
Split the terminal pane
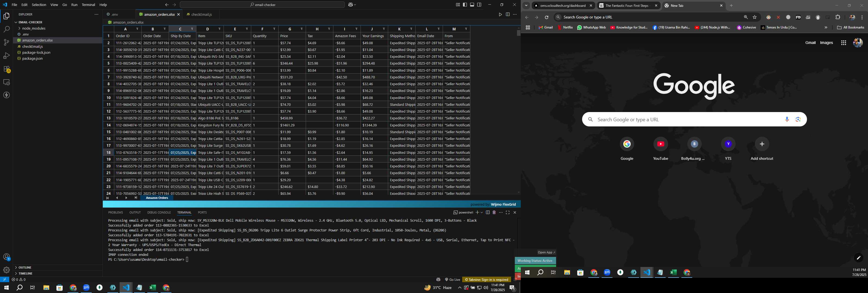coord(488,212)
